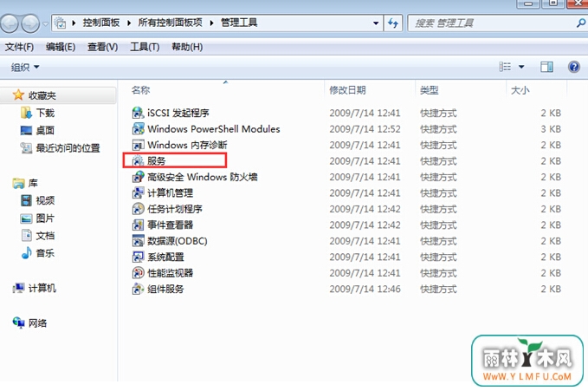
Task: Select the 服务 shortcut icon
Action: point(138,160)
